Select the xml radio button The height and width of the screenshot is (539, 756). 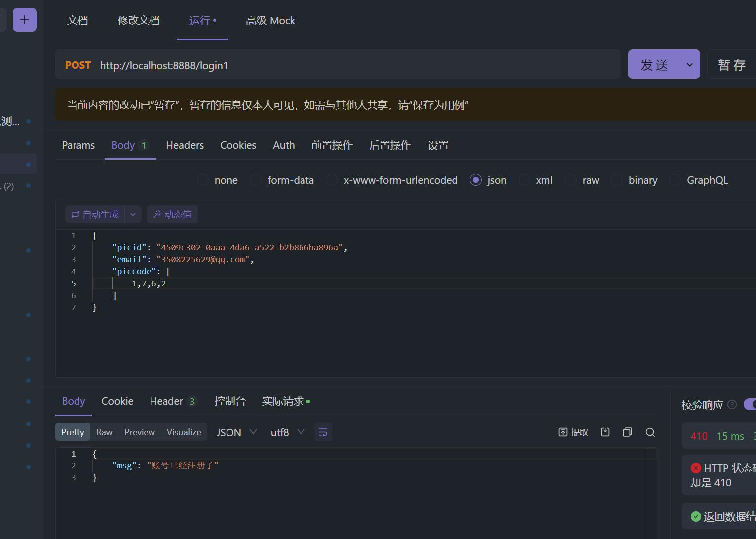click(525, 180)
